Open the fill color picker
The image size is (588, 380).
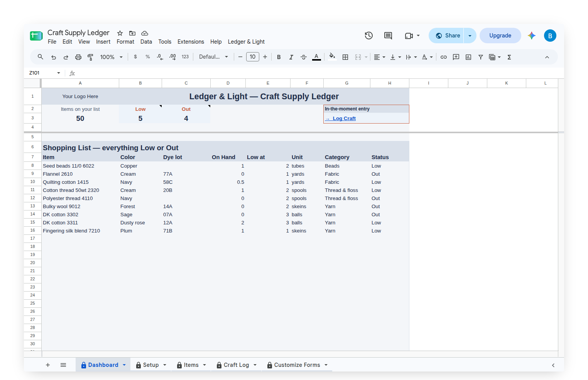point(332,57)
